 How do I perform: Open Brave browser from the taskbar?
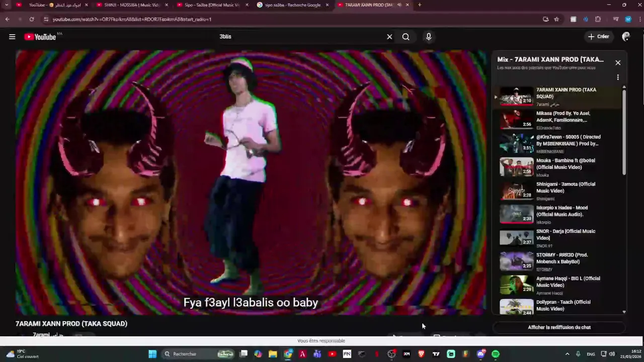click(421, 354)
